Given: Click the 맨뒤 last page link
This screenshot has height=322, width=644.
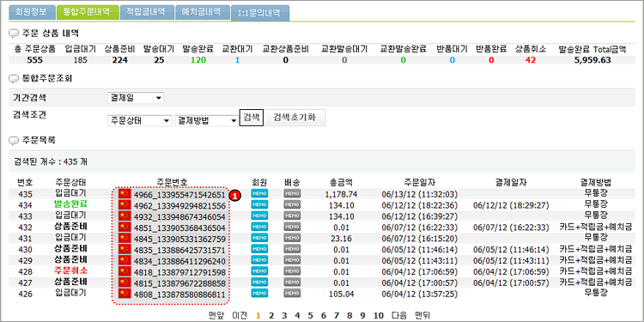Looking at the screenshot, I should tap(422, 315).
